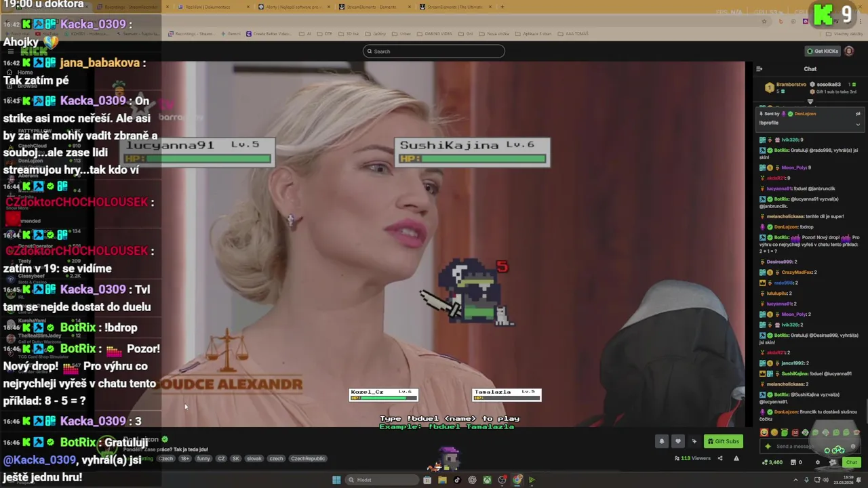This screenshot has height=488, width=868.
Task: Open the Gemini bookmark
Action: click(x=231, y=34)
